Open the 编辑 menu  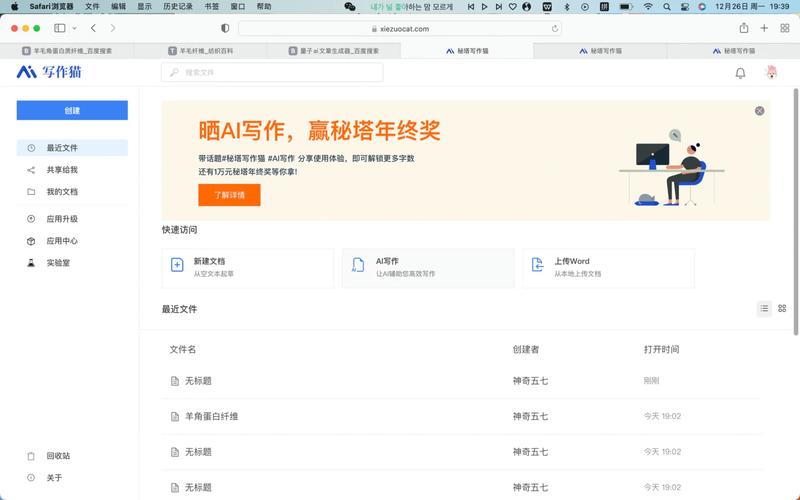[x=118, y=7]
